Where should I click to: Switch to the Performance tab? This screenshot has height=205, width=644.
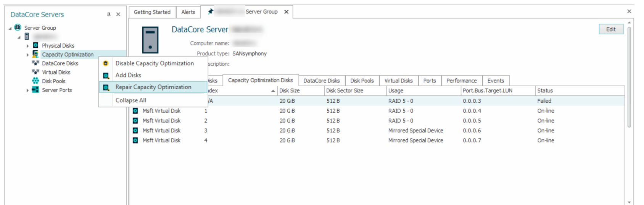(461, 81)
